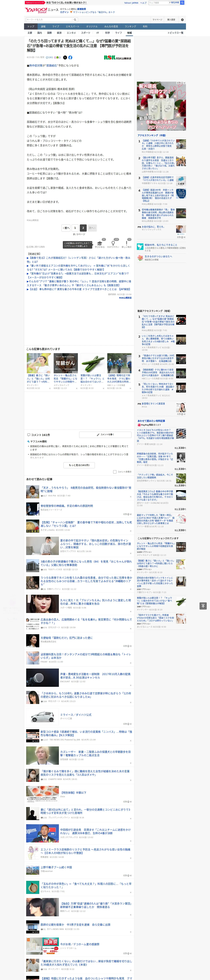Screen dimensions: 210x980
Task: Open the 医師の父親を殺害か article
Action: click(75, 924)
